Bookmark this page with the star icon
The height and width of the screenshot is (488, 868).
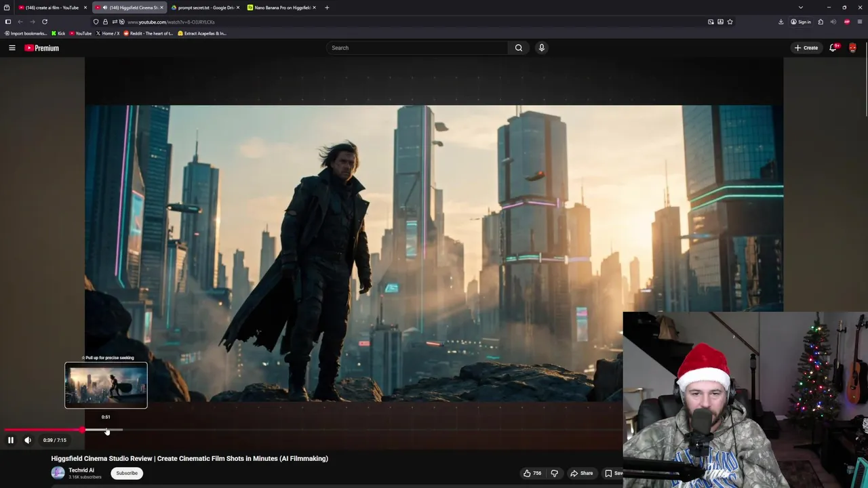click(730, 22)
